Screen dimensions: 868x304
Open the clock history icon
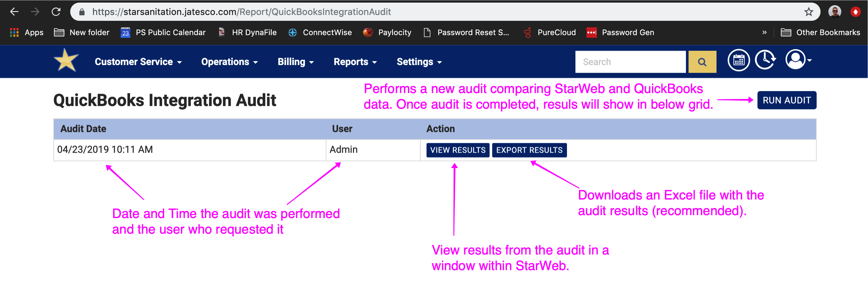coord(766,60)
